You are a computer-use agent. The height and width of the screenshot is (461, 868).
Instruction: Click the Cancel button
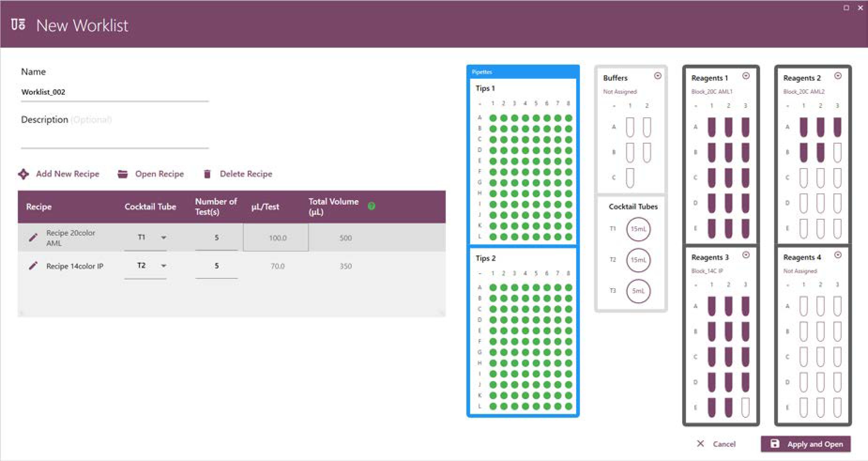point(716,444)
